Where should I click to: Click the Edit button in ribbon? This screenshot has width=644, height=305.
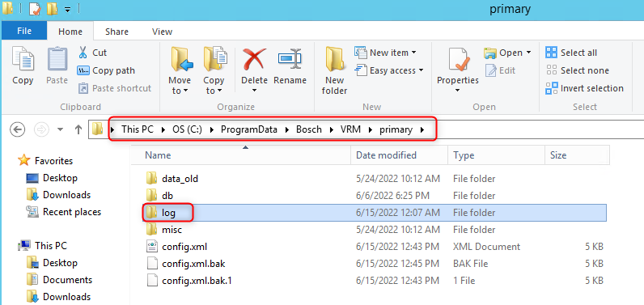tap(500, 70)
